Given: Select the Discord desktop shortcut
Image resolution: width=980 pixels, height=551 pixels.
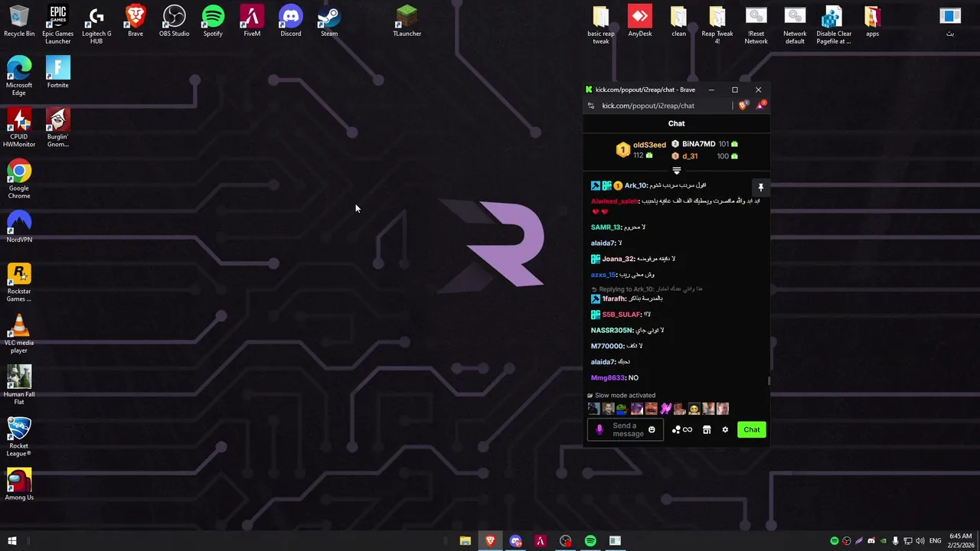Looking at the screenshot, I should click(290, 21).
